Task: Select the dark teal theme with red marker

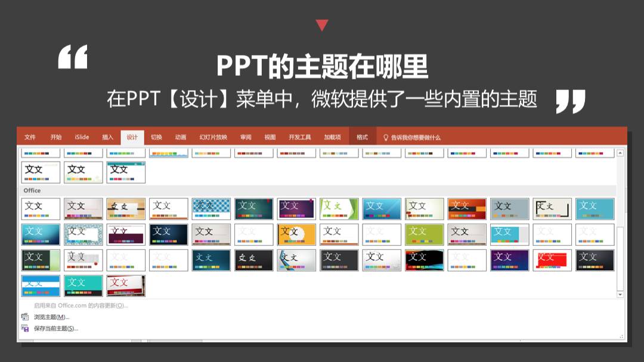Action: pos(254,209)
